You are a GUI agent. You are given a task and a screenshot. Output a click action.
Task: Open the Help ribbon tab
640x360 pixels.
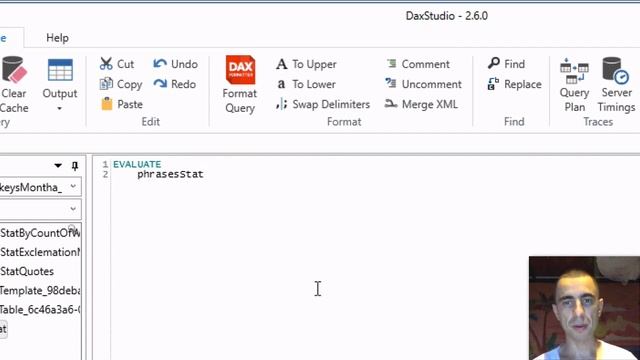[x=57, y=38]
